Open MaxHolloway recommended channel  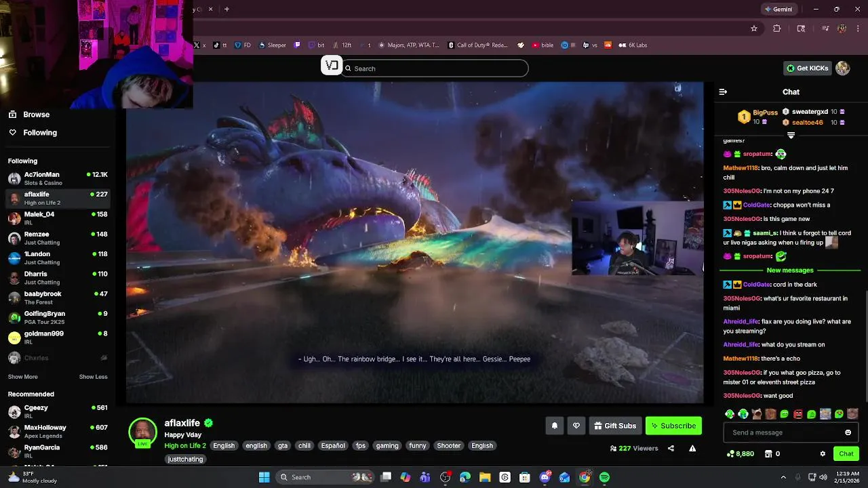tap(58, 431)
